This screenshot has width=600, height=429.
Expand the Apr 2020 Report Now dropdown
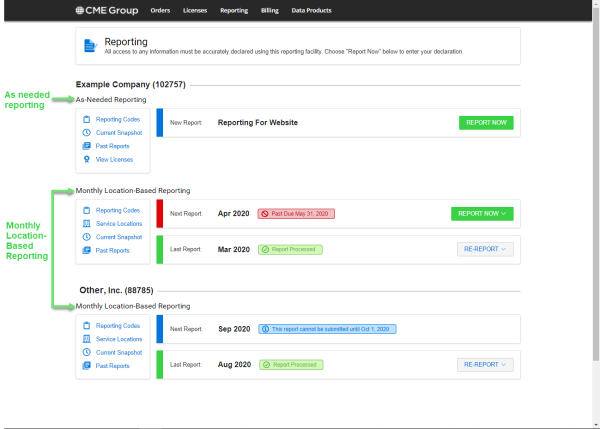(485, 214)
